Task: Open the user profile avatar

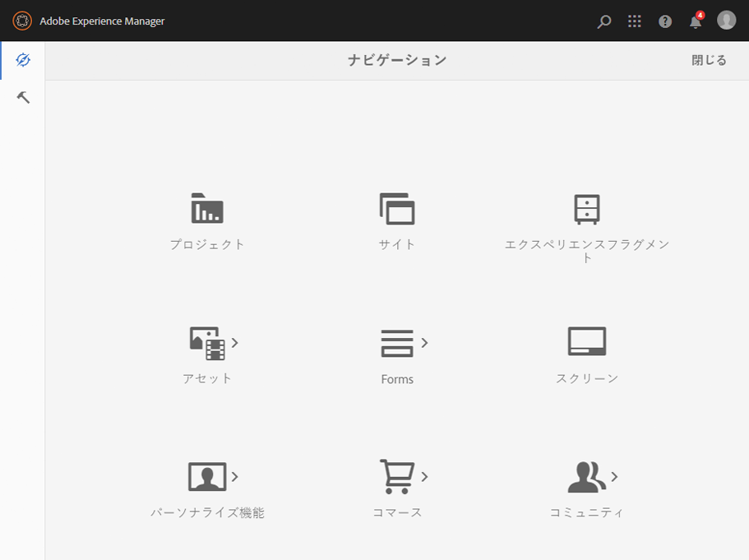Action: pos(726,21)
